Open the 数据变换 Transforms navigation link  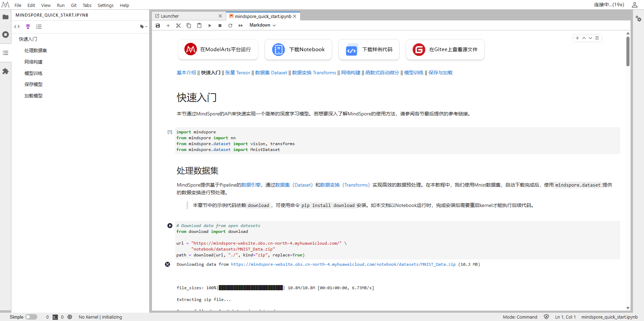tap(314, 73)
